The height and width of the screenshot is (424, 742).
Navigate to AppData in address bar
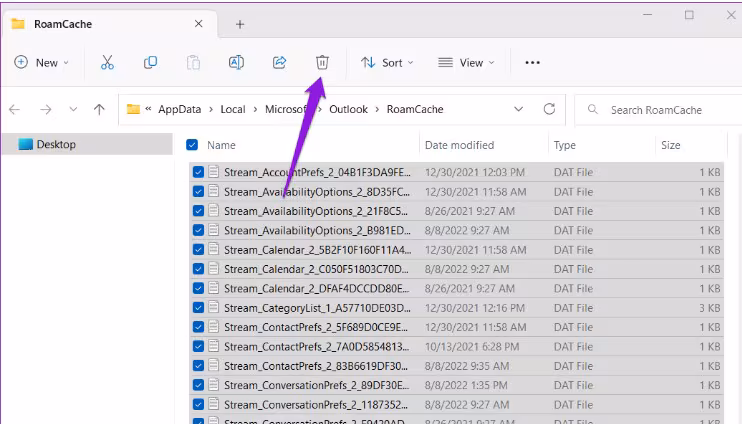(179, 109)
